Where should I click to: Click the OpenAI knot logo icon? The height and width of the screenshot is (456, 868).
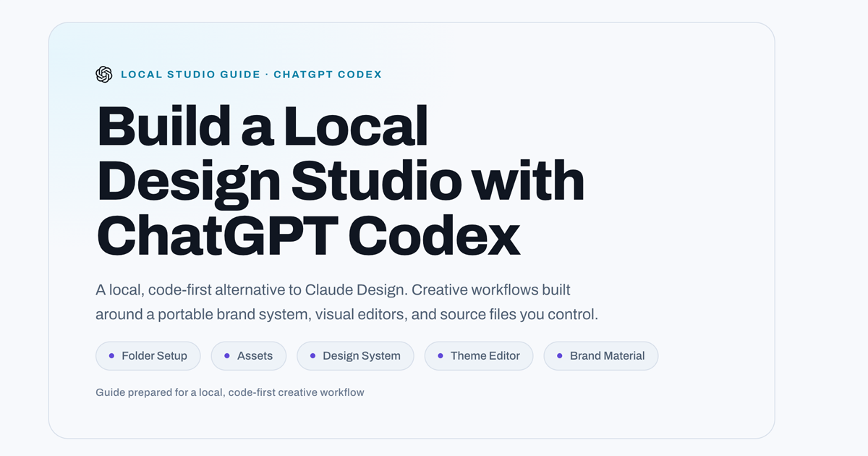pyautogui.click(x=104, y=75)
